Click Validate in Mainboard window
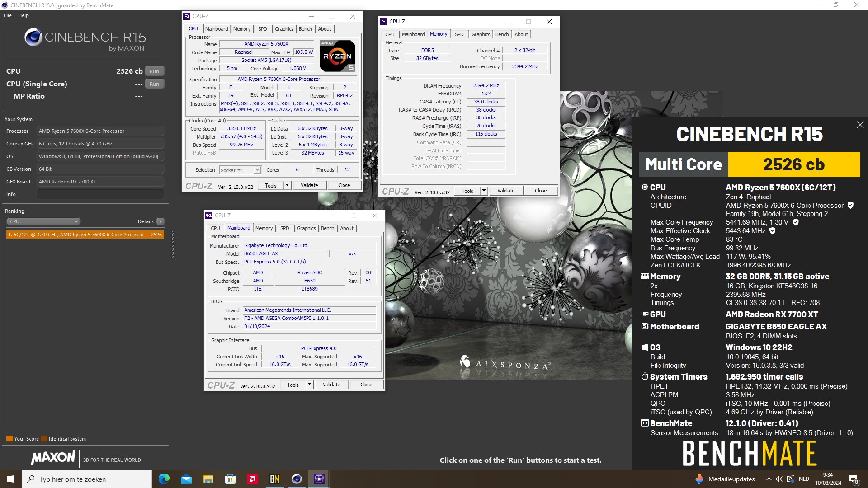Viewport: 868px width, 488px height. pos(331,385)
